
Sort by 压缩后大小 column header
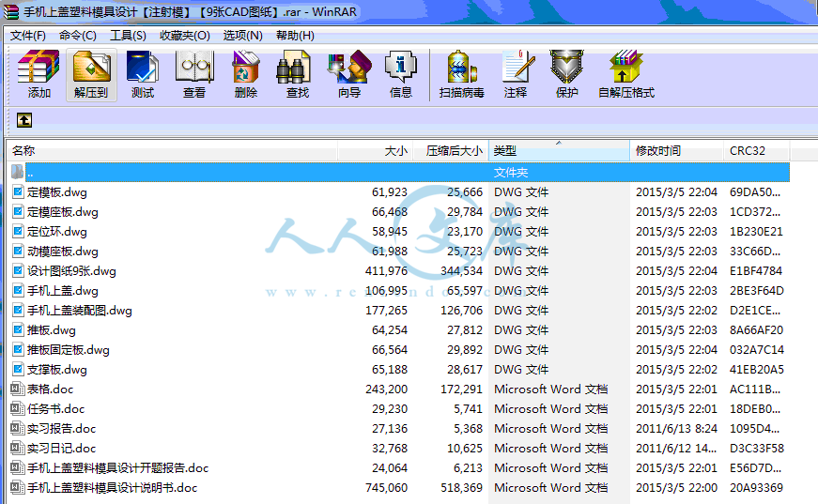click(451, 150)
